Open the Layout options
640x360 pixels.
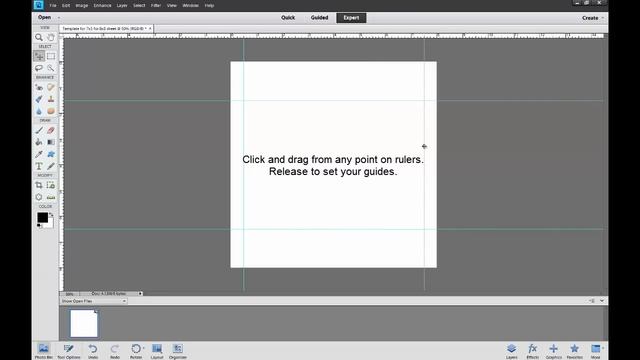pos(157,351)
